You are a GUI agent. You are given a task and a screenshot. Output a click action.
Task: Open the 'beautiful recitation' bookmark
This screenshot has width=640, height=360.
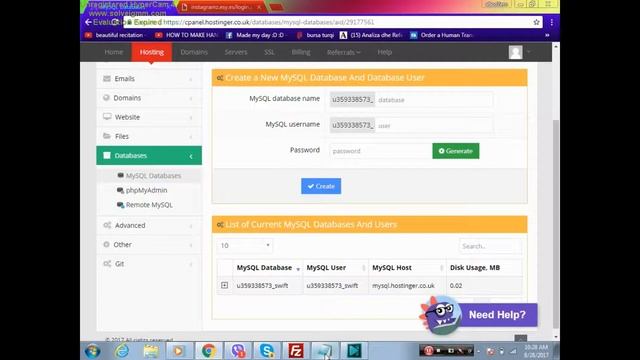(x=115, y=35)
